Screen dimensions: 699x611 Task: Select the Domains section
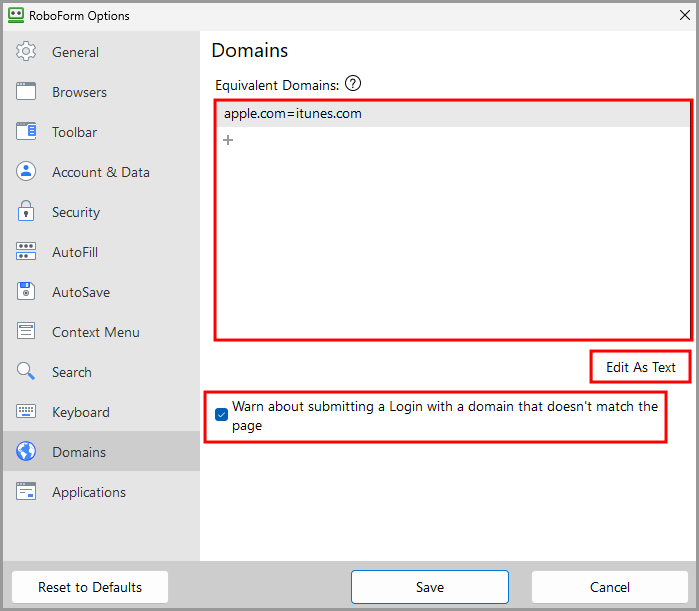point(101,451)
